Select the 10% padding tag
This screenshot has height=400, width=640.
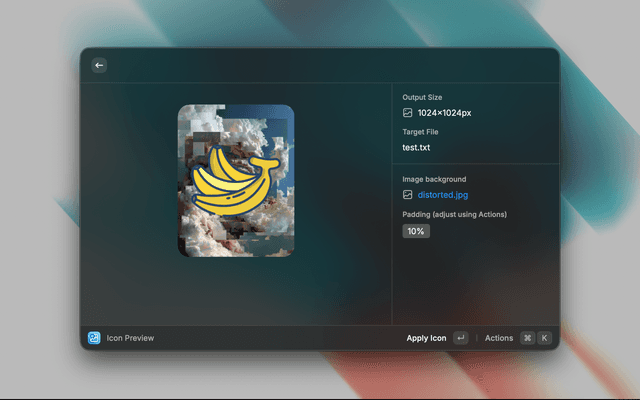416,231
